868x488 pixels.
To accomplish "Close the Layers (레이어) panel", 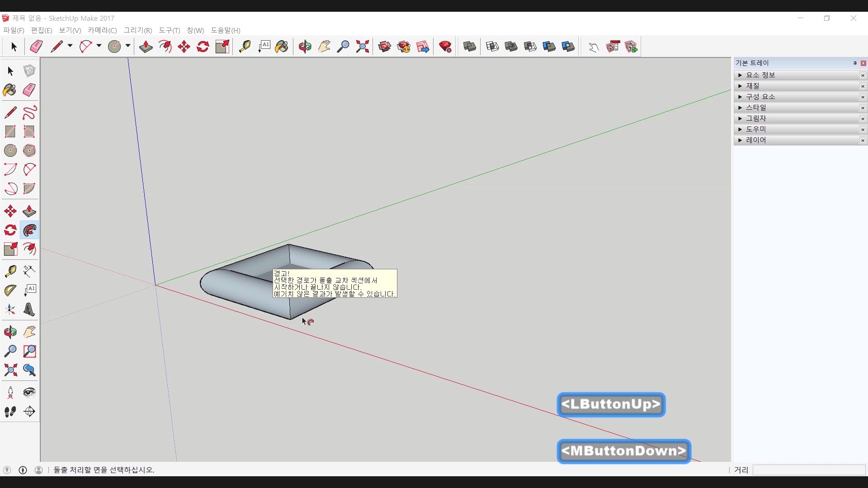I will click(x=863, y=141).
